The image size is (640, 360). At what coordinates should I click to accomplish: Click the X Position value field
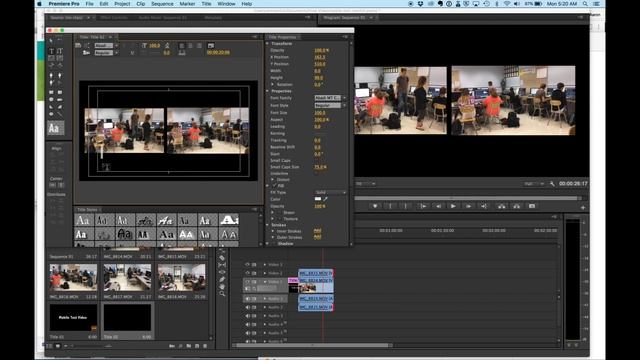(320, 57)
